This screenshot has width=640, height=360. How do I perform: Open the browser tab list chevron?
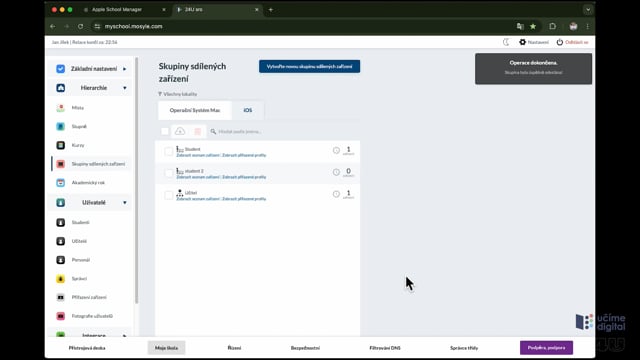588,9
